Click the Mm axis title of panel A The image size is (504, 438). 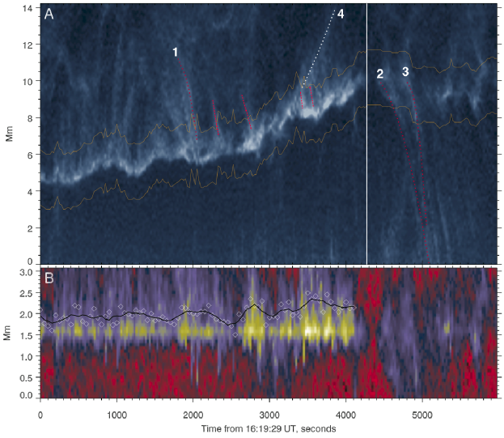(10, 134)
